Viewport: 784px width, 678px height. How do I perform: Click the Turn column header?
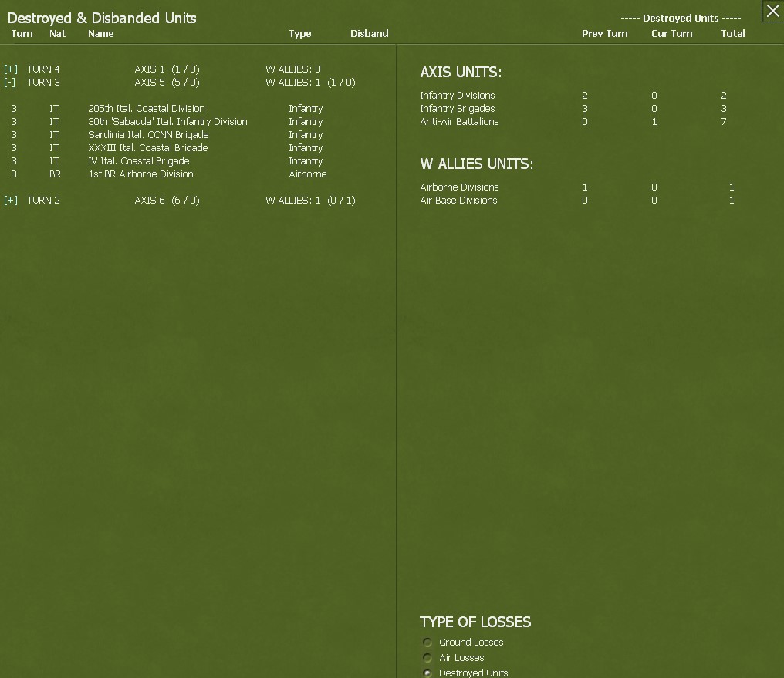pos(22,33)
